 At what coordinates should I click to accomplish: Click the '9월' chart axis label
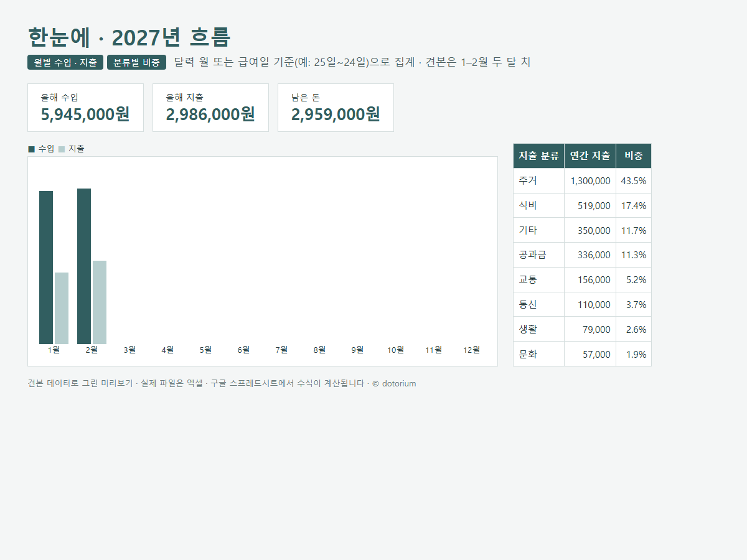(x=357, y=350)
